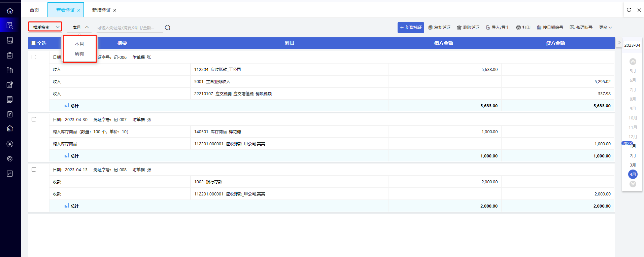Click the 337.98 credit amount
This screenshot has height=257, width=644.
point(604,94)
